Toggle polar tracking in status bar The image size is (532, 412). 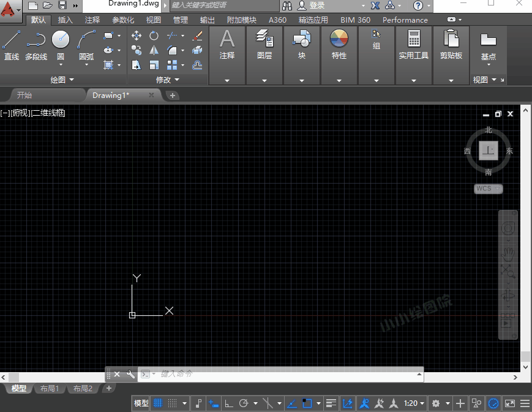[244, 403]
